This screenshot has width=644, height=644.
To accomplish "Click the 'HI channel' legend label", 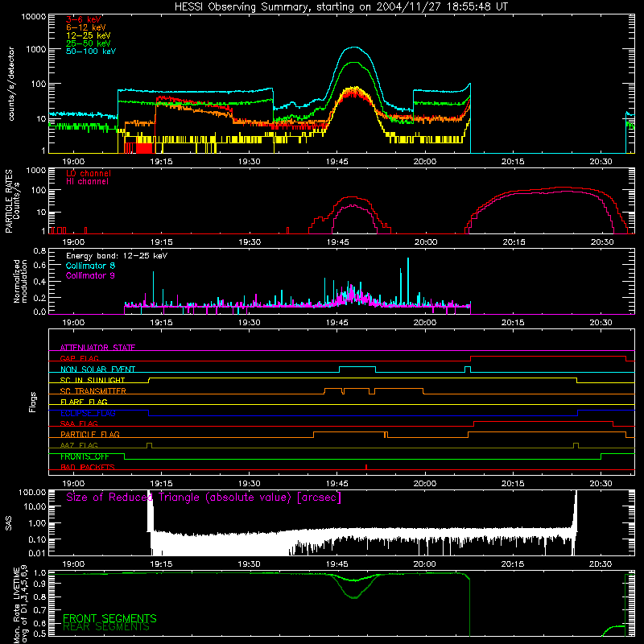I will [88, 182].
